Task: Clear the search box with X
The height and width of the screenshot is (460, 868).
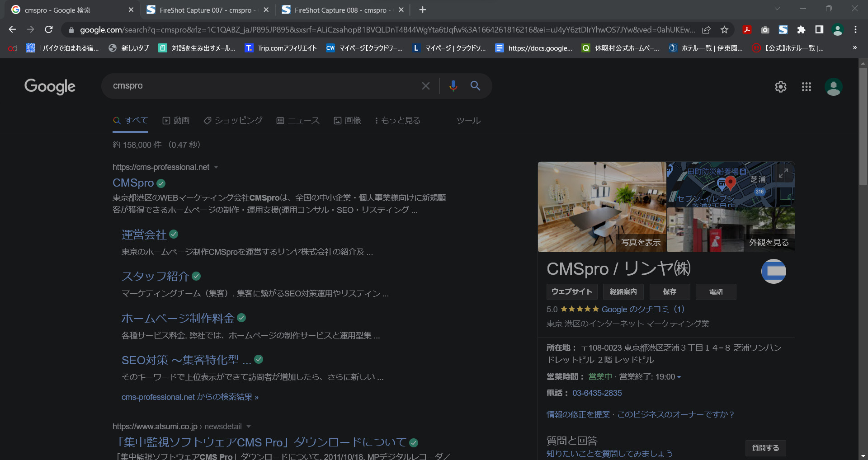Action: point(426,86)
